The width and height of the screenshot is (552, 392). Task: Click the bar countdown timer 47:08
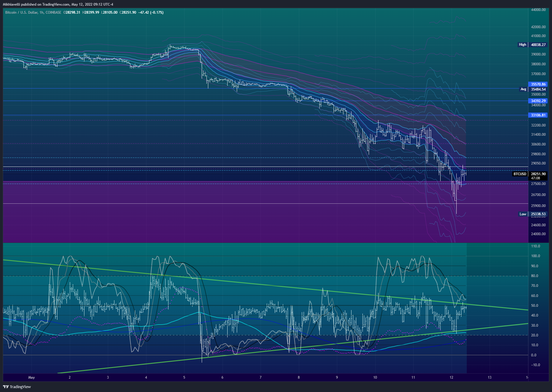tap(535, 178)
